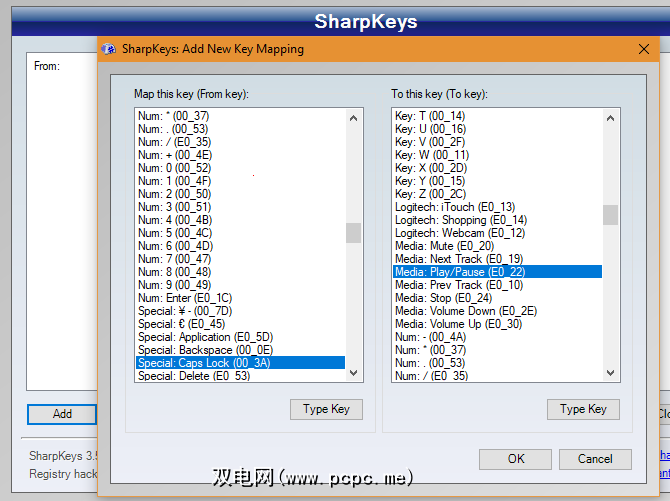Click the To key list scrollbar thumb
The image size is (670, 501).
click(610, 215)
